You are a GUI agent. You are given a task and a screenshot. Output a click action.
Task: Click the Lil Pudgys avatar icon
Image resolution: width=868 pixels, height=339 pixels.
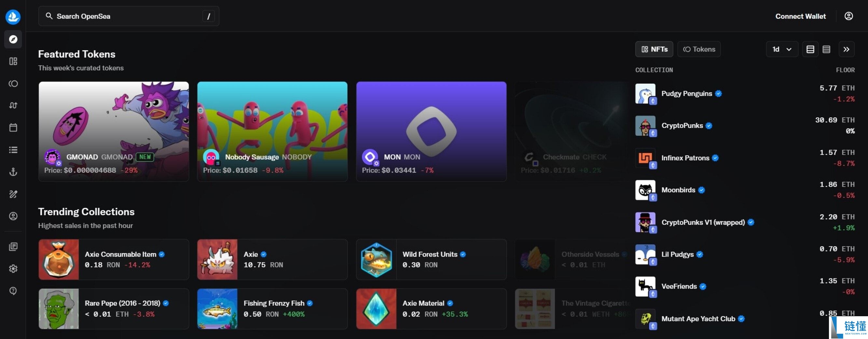tap(645, 254)
